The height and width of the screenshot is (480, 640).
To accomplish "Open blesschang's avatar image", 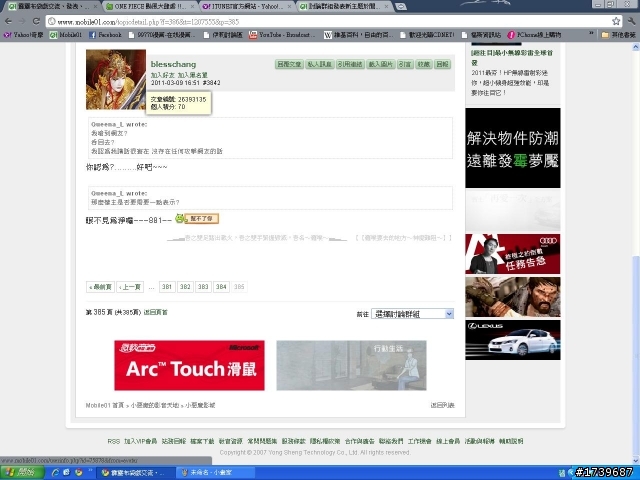I will [x=116, y=80].
